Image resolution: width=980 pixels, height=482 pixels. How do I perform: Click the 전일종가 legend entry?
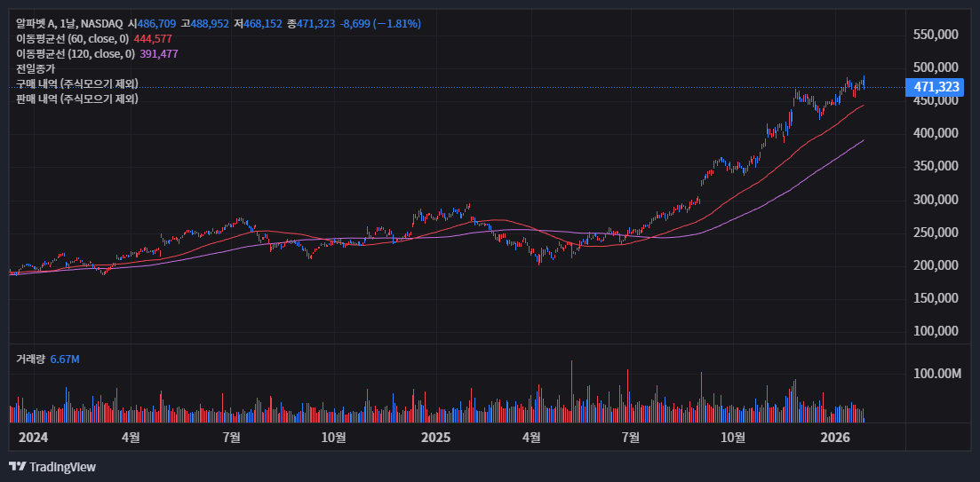point(36,69)
